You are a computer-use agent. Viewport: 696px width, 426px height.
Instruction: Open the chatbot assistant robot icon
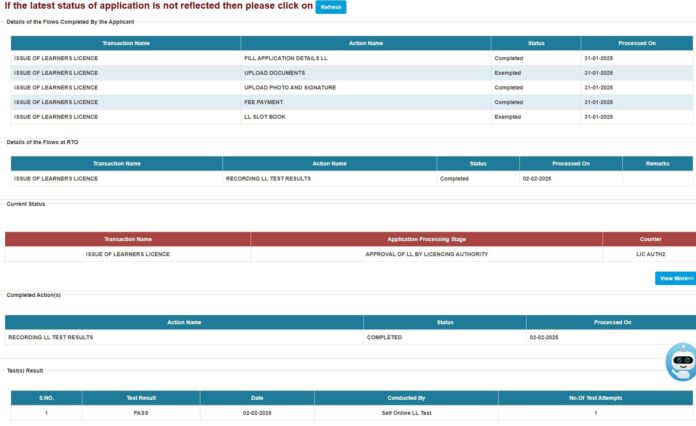pos(682,361)
